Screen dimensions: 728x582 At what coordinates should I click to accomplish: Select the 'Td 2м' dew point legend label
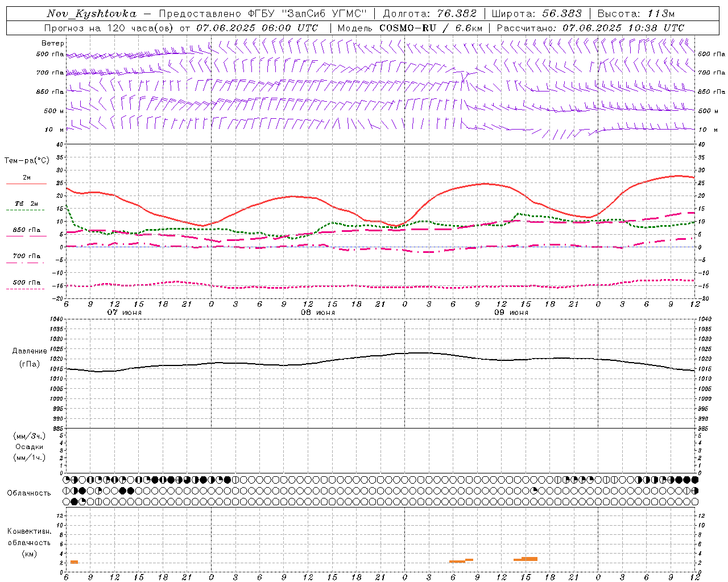pos(26,203)
